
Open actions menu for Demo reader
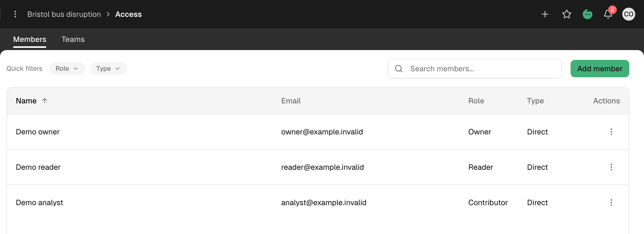pyautogui.click(x=611, y=167)
